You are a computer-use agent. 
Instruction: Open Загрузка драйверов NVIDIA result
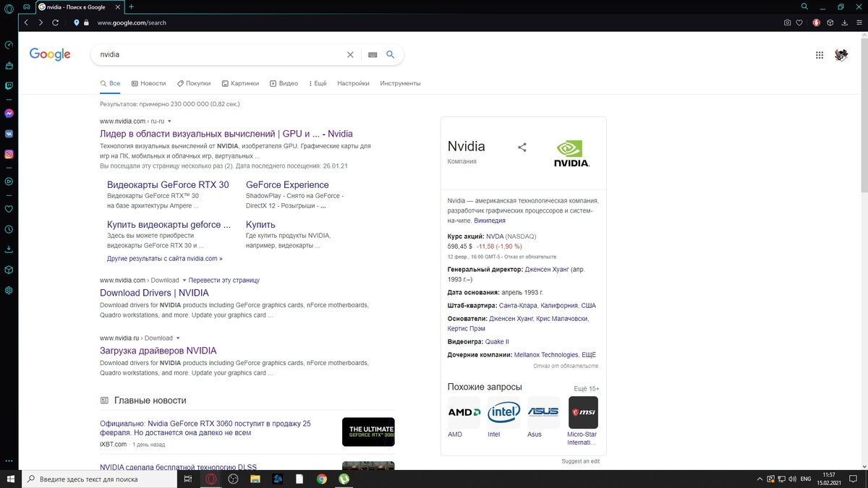coord(158,351)
